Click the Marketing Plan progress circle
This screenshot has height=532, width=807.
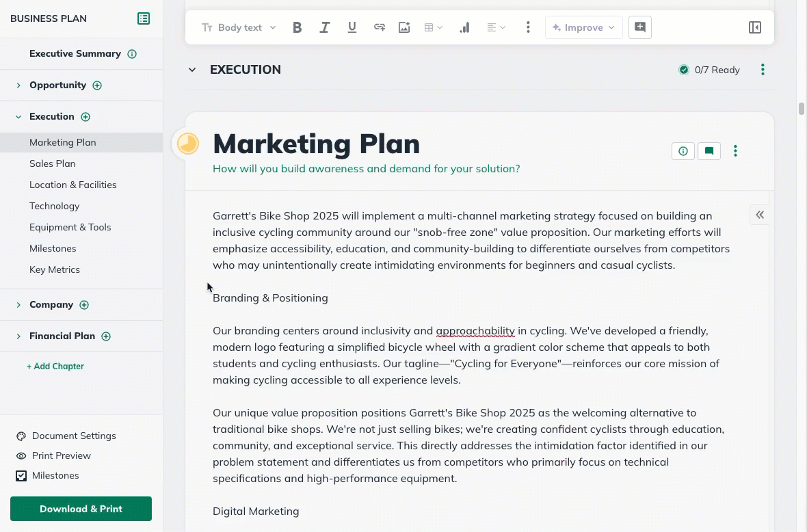coord(187,144)
